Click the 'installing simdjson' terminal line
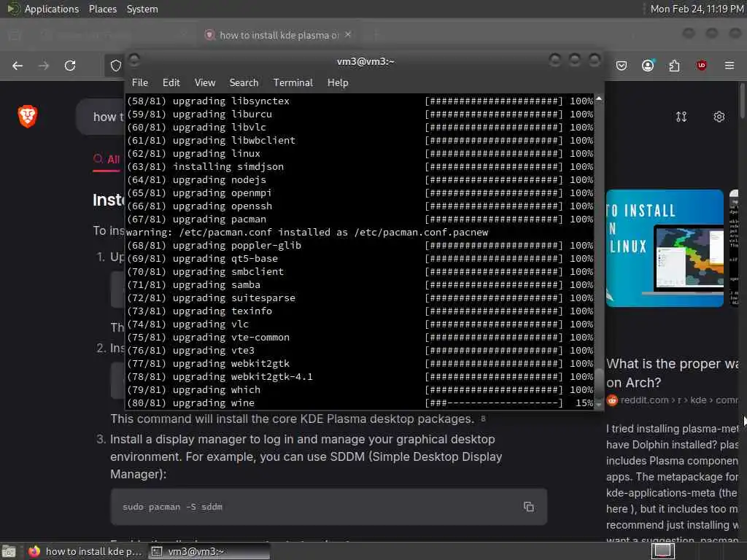Screen dimensions: 747x560 click(360, 167)
